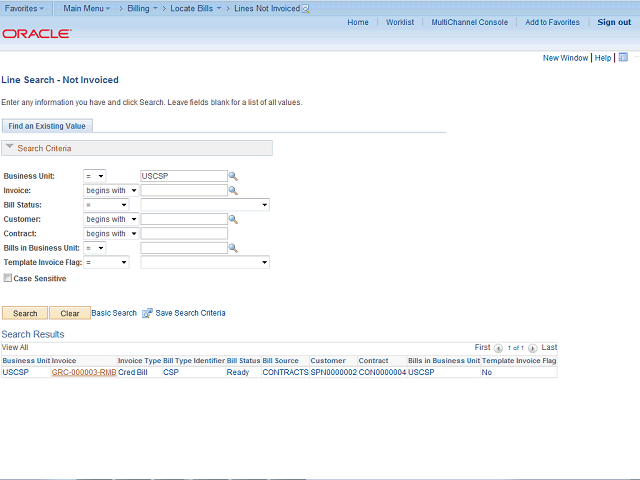This screenshot has height=480, width=640.
Task: Click the Help link
Action: pos(603,58)
